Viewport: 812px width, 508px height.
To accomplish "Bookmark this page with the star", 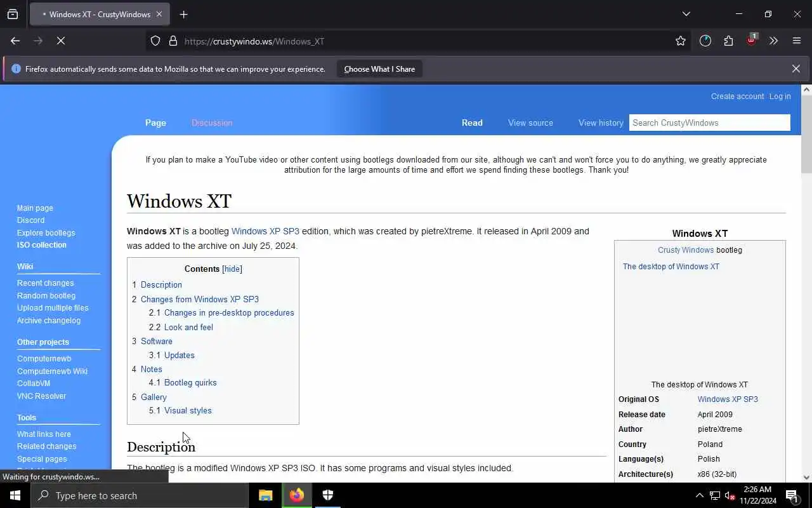I will coord(681,41).
